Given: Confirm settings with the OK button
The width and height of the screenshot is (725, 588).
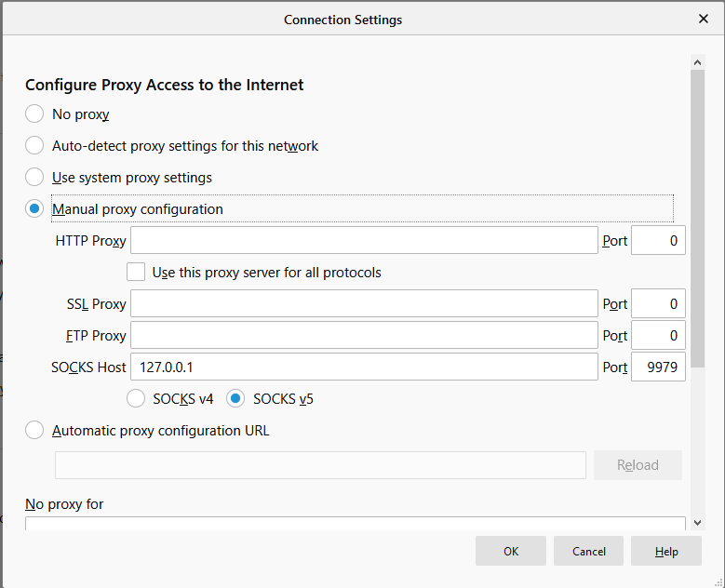Looking at the screenshot, I should [511, 551].
